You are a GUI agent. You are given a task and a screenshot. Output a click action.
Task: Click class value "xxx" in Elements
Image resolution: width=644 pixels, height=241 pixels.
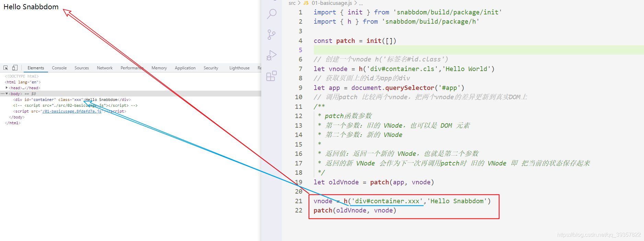coord(78,100)
